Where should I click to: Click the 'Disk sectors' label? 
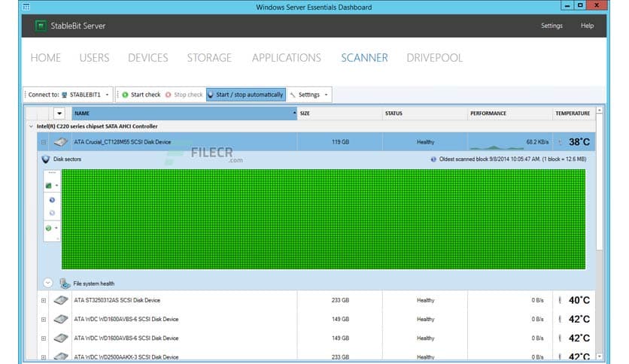(68, 159)
